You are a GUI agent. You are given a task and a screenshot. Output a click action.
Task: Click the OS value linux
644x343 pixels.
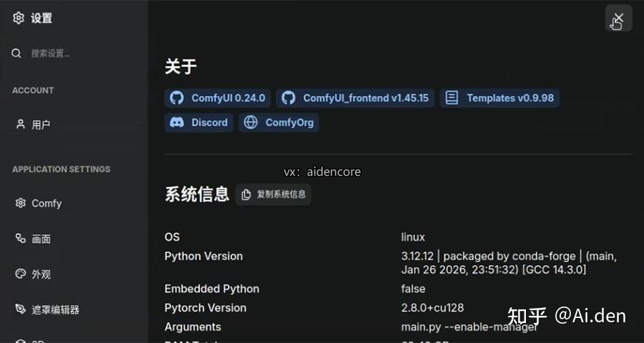point(413,237)
